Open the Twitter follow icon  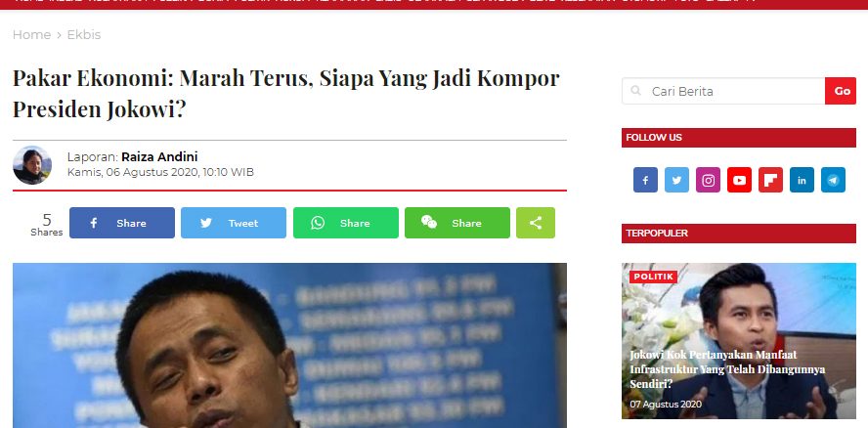point(676,180)
